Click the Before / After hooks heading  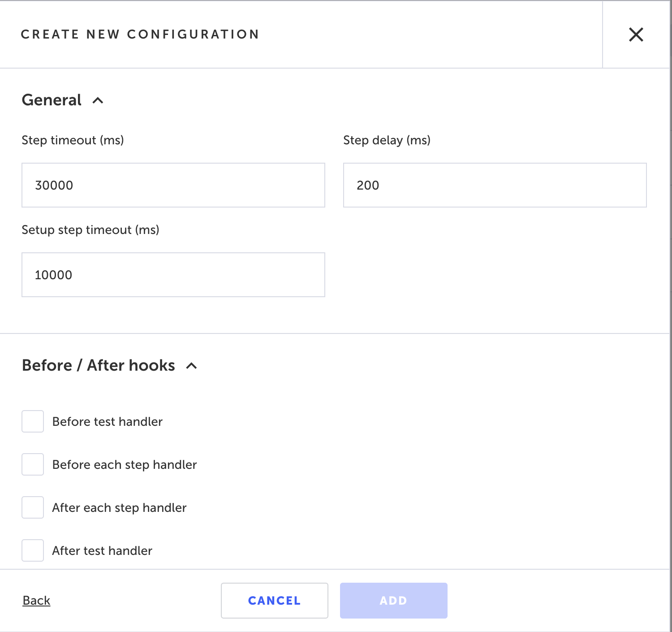pos(98,365)
